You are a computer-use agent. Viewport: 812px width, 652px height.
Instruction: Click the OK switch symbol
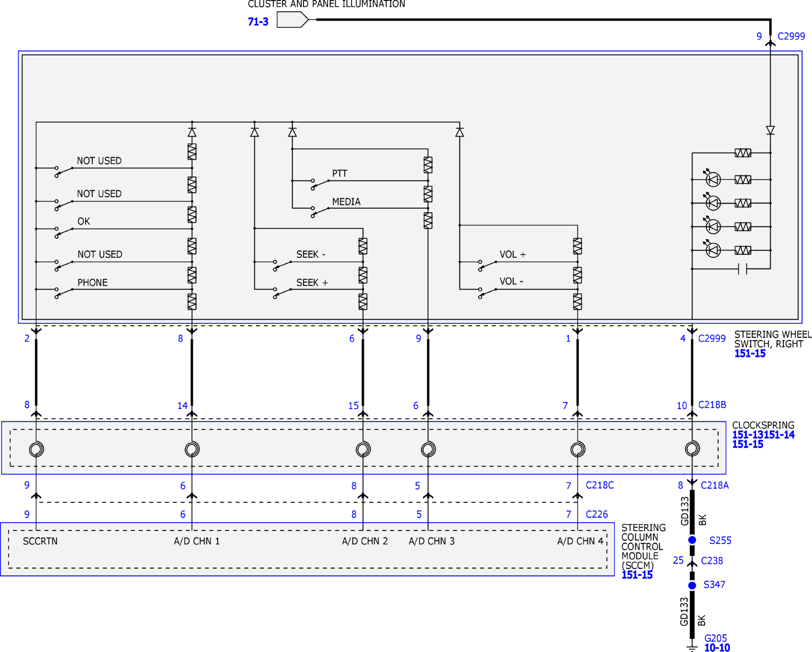(x=64, y=232)
